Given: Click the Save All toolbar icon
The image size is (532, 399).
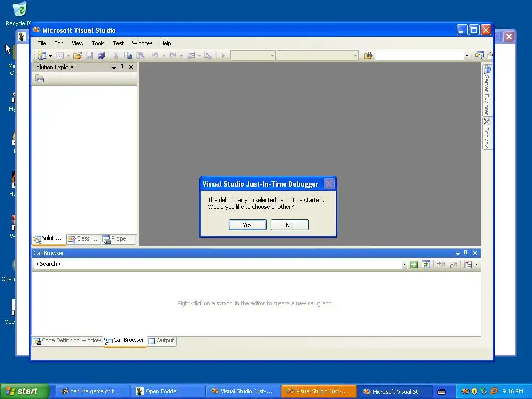Looking at the screenshot, I should pyautogui.click(x=101, y=56).
